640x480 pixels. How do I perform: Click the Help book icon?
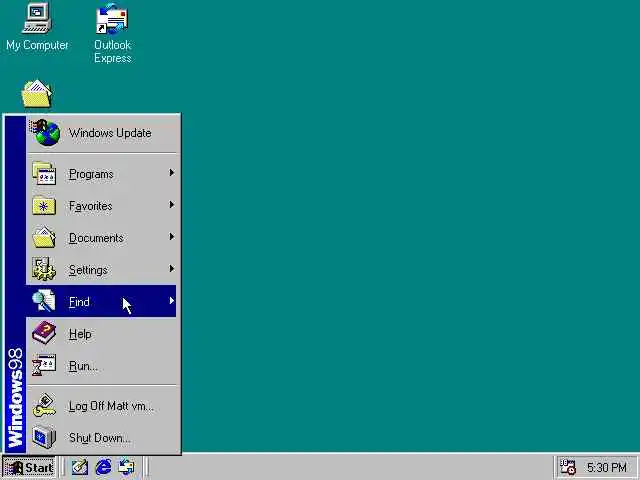(x=44, y=333)
